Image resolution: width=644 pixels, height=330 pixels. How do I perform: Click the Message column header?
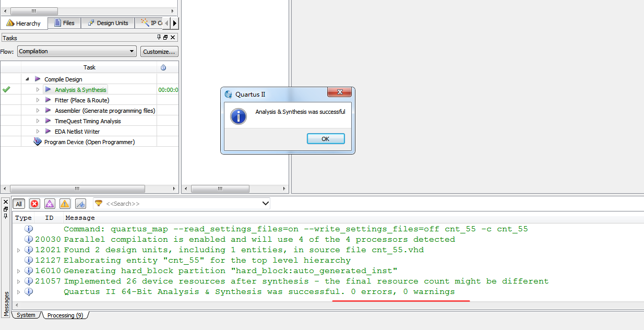(x=80, y=218)
